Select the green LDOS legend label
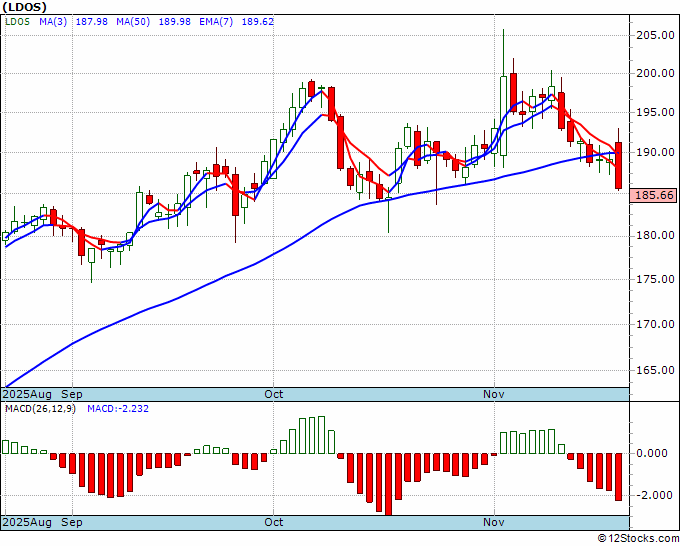This screenshot has width=680, height=546. [17, 21]
